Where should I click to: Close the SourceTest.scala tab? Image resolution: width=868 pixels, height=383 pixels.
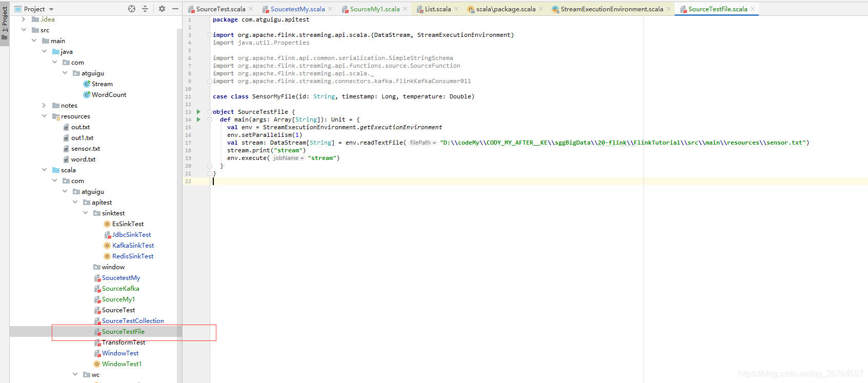click(x=251, y=9)
